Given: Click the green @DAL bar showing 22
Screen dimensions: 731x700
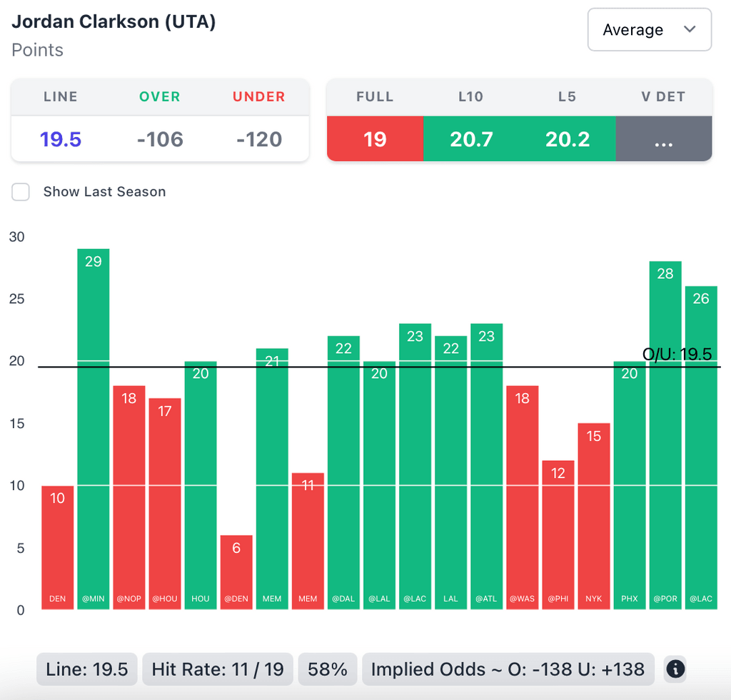Looking at the screenshot, I should pyautogui.click(x=343, y=472).
